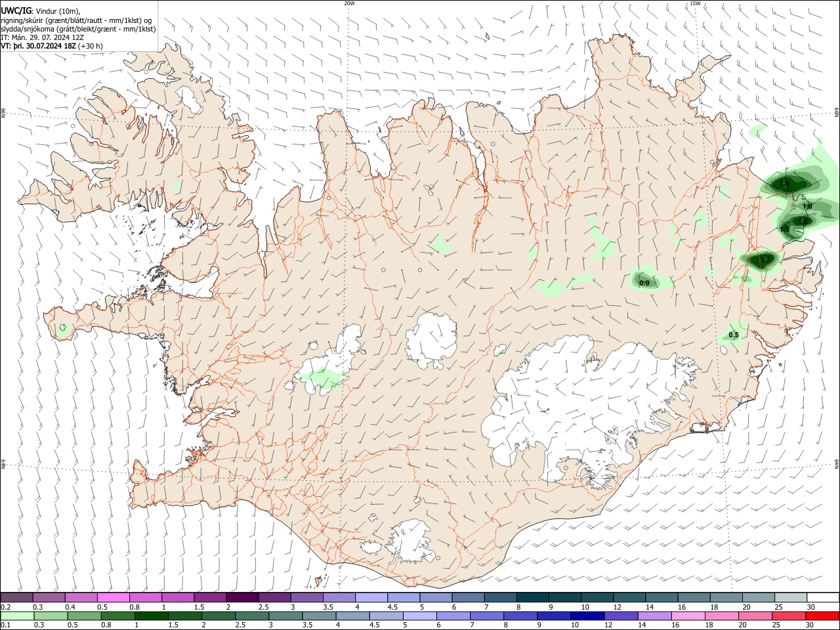This screenshot has width=840, height=630.
Task: Click the 'rigning/skúrir' legend description line
Action: (x=76, y=20)
